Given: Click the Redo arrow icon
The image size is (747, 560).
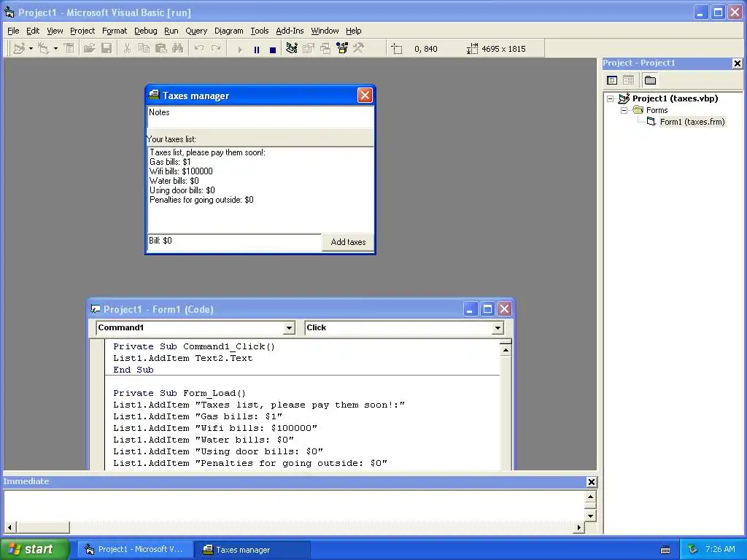Looking at the screenshot, I should [x=216, y=48].
